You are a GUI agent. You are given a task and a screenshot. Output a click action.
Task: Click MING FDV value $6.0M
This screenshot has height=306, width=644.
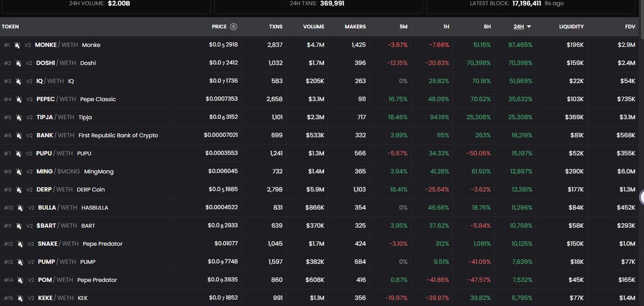click(627, 171)
